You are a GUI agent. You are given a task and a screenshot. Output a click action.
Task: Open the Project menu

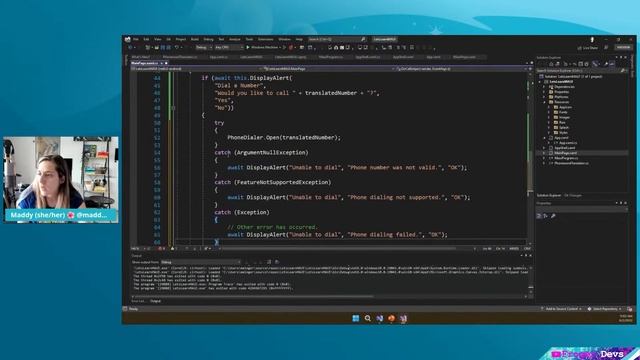click(180, 39)
